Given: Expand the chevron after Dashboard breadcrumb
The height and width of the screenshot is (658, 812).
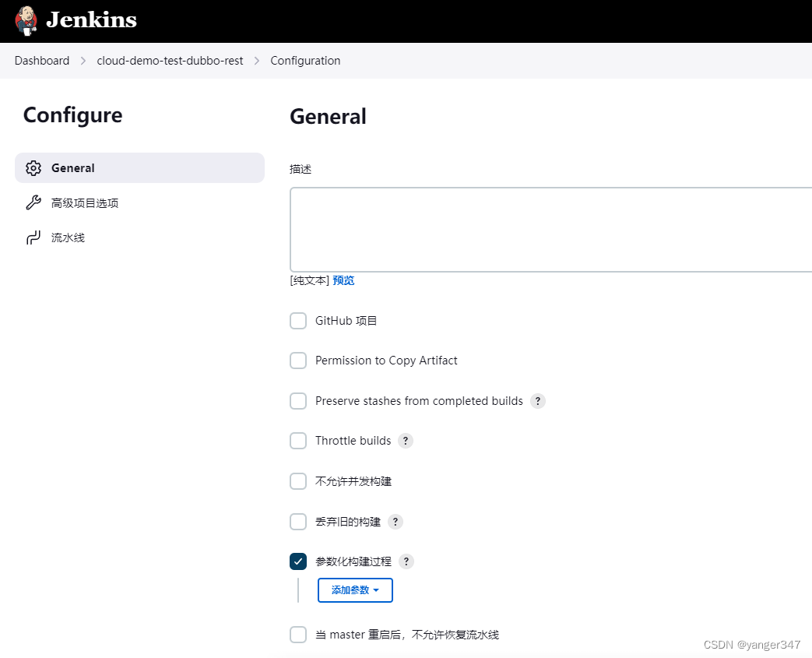Looking at the screenshot, I should click(x=83, y=61).
